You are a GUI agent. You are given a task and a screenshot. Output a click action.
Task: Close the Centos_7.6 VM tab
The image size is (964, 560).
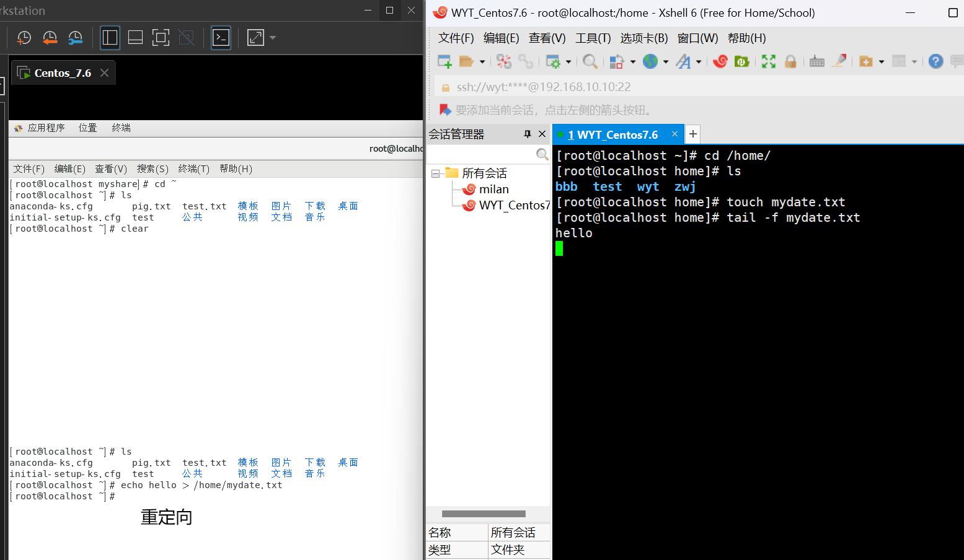pos(104,72)
